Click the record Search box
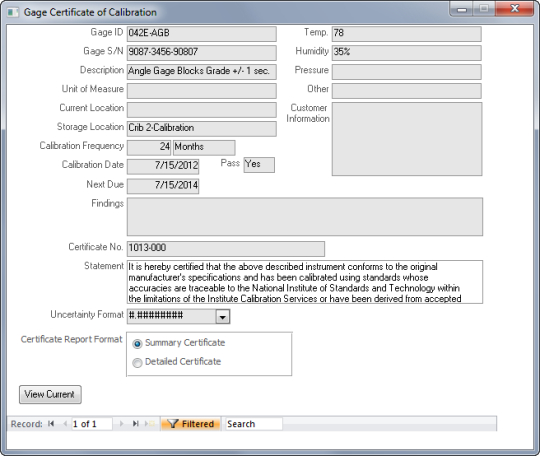Screen dimensions: 540x456 pyautogui.click(x=254, y=424)
